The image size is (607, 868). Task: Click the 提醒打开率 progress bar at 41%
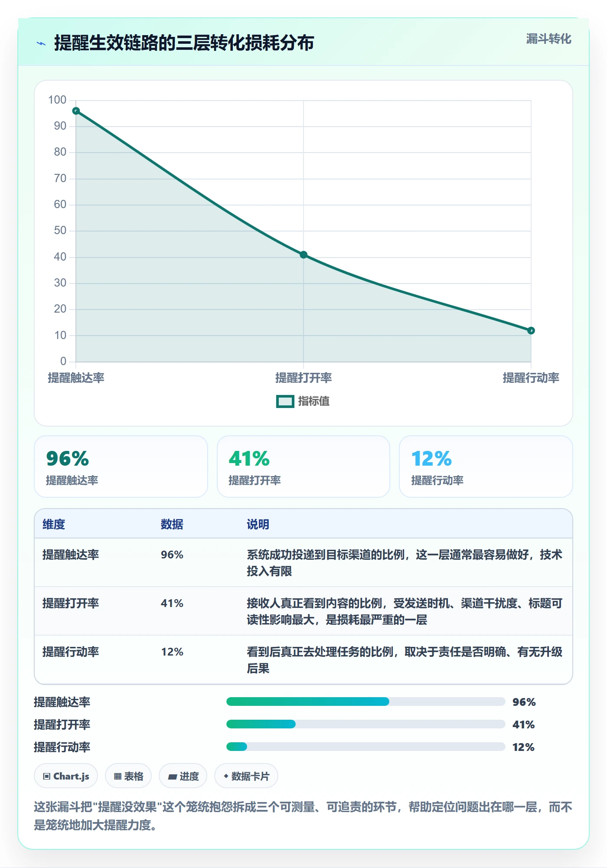(x=366, y=724)
